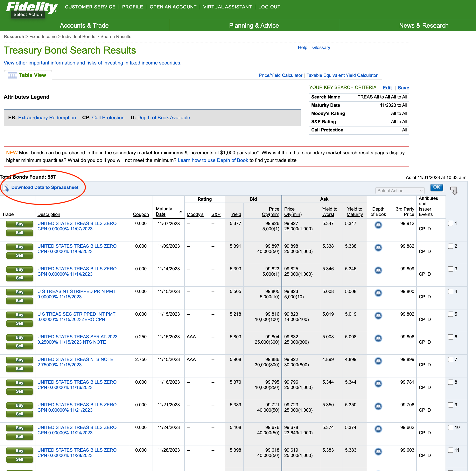This screenshot has width=476, height=471.
Task: Open Accounts & Trade menu
Action: click(x=84, y=25)
